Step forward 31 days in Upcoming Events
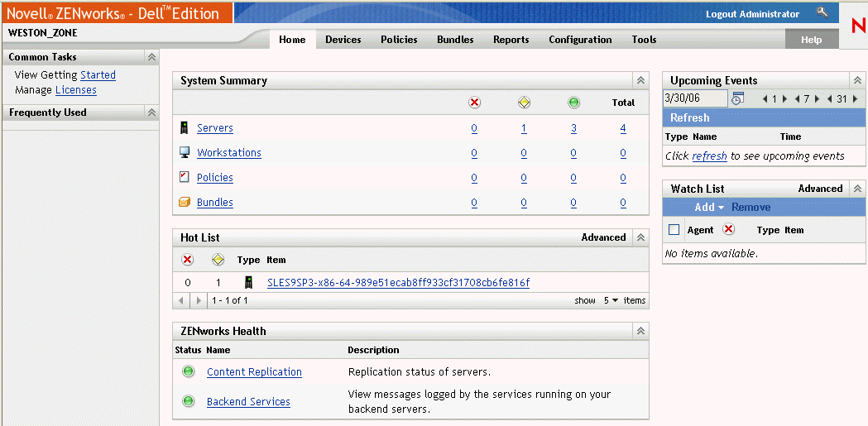 click(x=856, y=99)
